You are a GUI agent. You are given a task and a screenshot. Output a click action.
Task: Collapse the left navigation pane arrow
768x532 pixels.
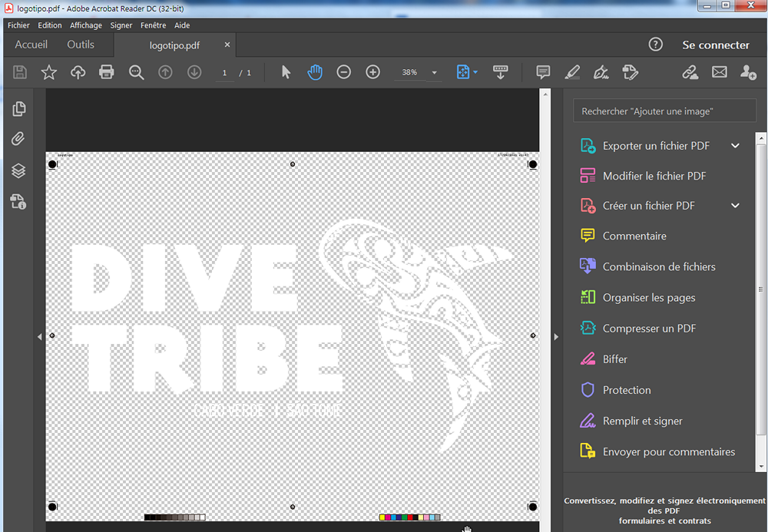click(x=40, y=337)
